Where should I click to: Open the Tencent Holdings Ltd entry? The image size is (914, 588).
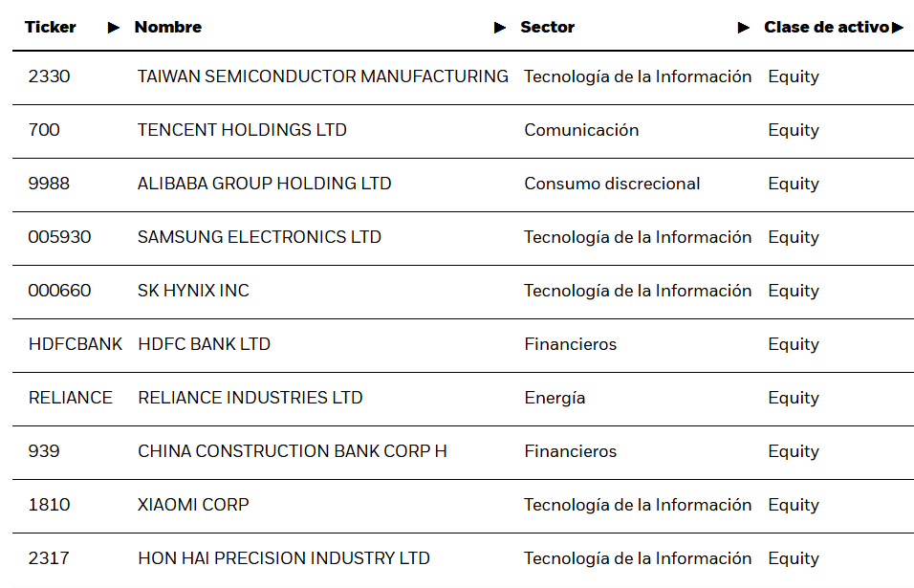242,130
